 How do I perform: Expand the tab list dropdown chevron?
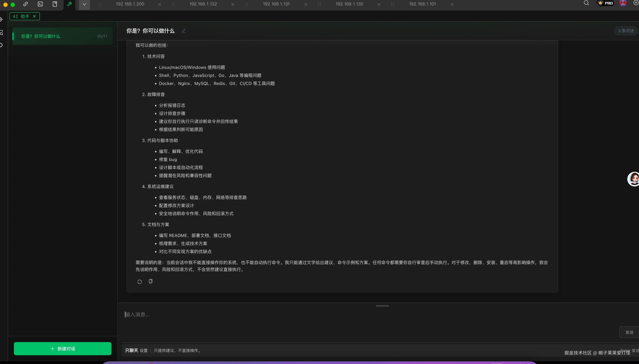click(x=84, y=4)
